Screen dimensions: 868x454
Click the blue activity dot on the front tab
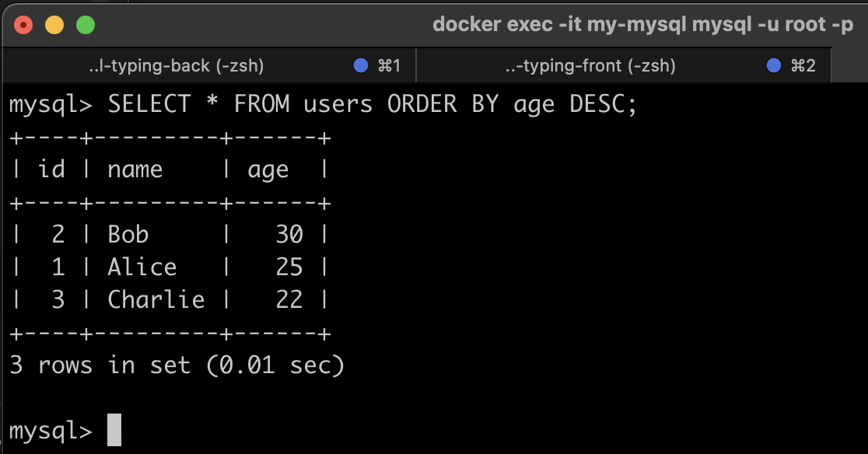[772, 65]
